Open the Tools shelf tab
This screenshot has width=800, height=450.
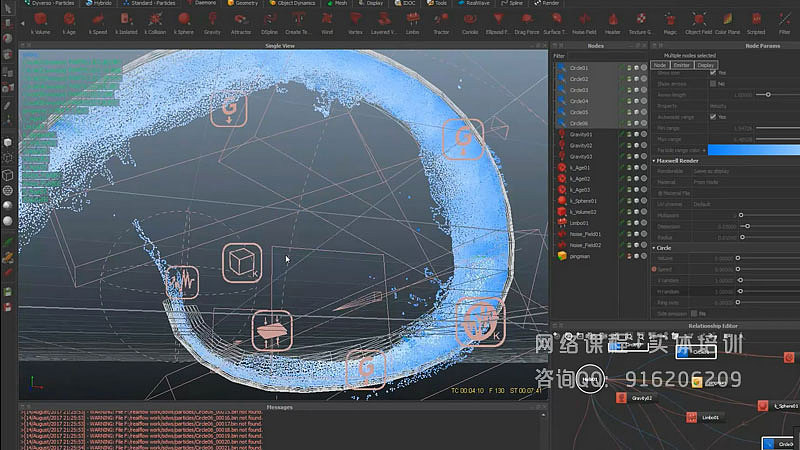[x=437, y=3]
